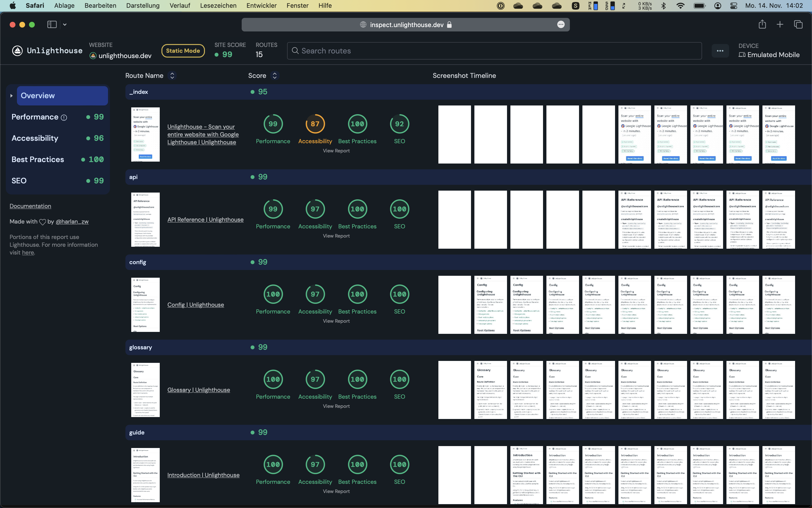This screenshot has height=508, width=812.
Task: Select the Best Practices category in sidebar
Action: click(58, 159)
